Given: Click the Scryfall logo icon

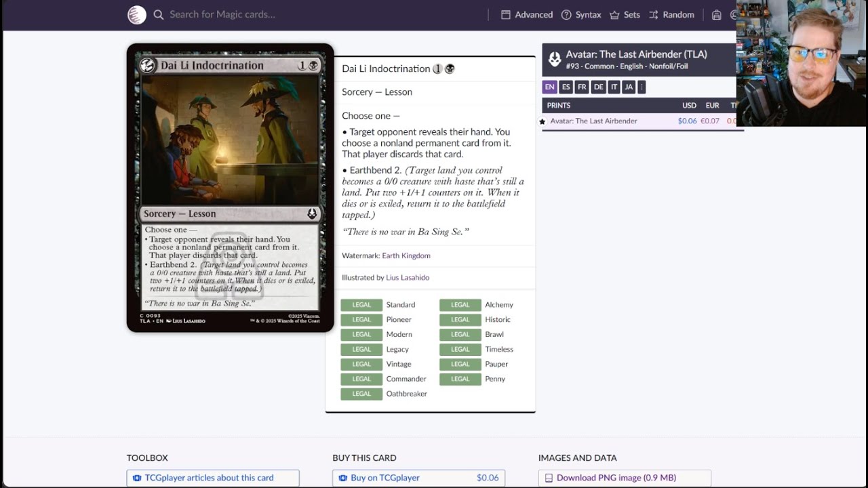Looking at the screenshot, I should [x=137, y=15].
